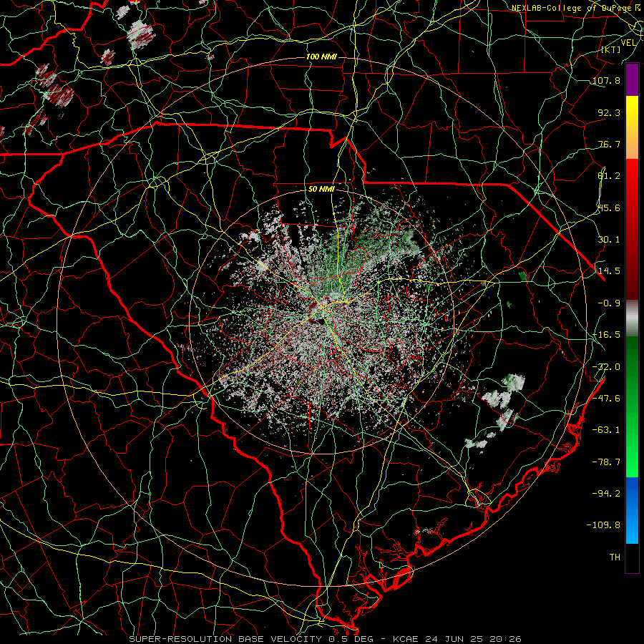Click the 14.5 legend value
The image size is (644, 644).
tap(609, 271)
